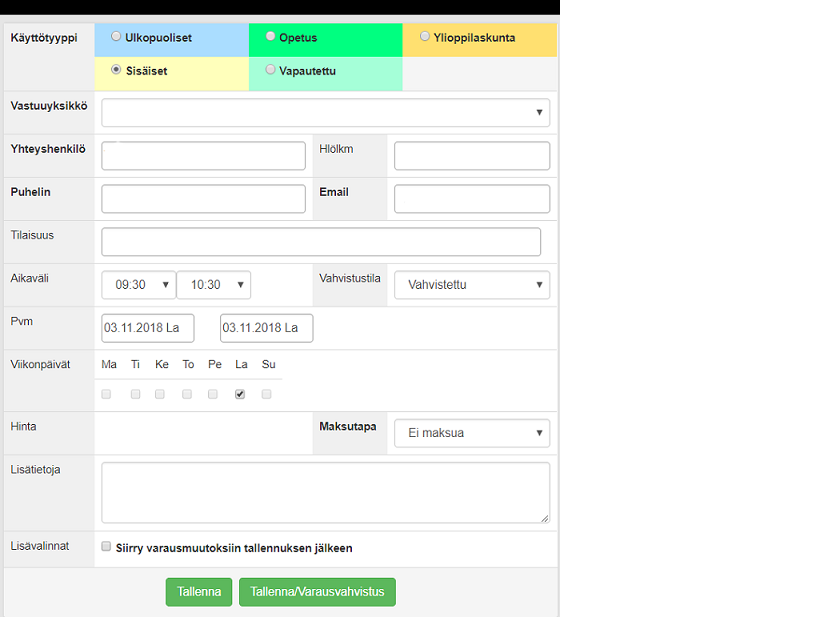Check the Ma weekday checkbox
Viewport: 823px width, 621px height.
point(106,395)
